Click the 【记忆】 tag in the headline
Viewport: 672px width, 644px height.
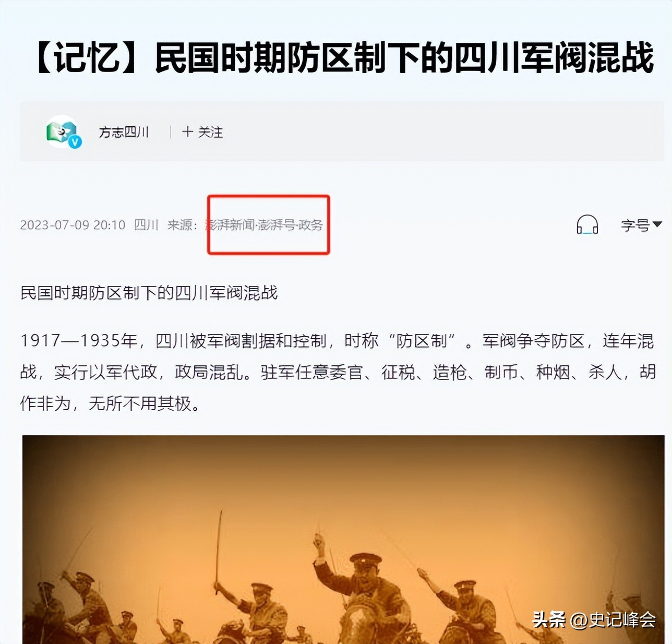click(x=87, y=57)
